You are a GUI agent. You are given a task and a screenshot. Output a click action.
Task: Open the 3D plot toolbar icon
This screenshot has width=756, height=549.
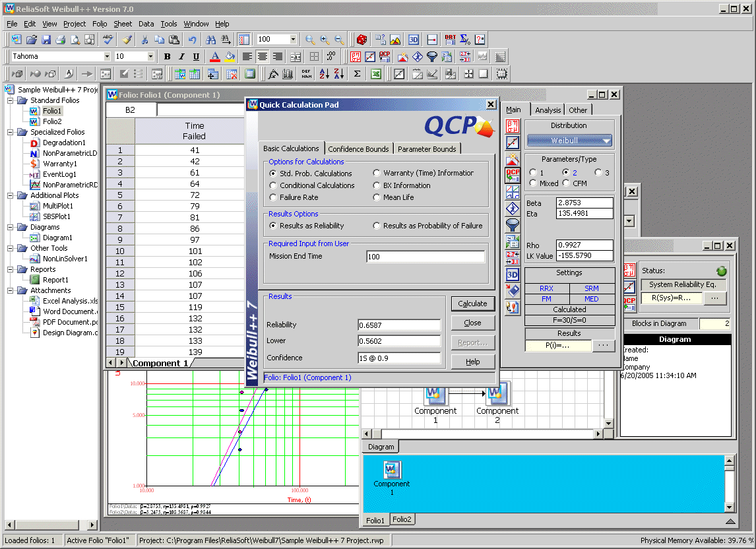(413, 40)
